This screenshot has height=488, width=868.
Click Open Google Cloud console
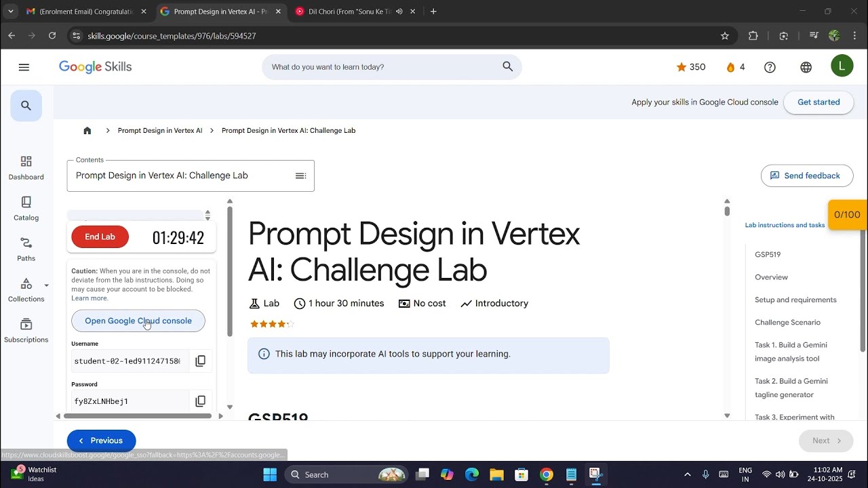pos(138,321)
